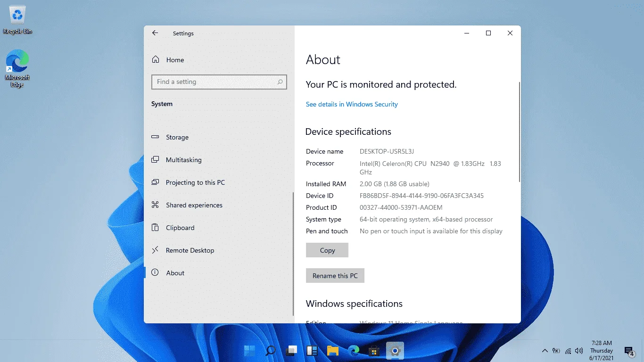Click the System type label
The width and height of the screenshot is (644, 362).
[323, 219]
